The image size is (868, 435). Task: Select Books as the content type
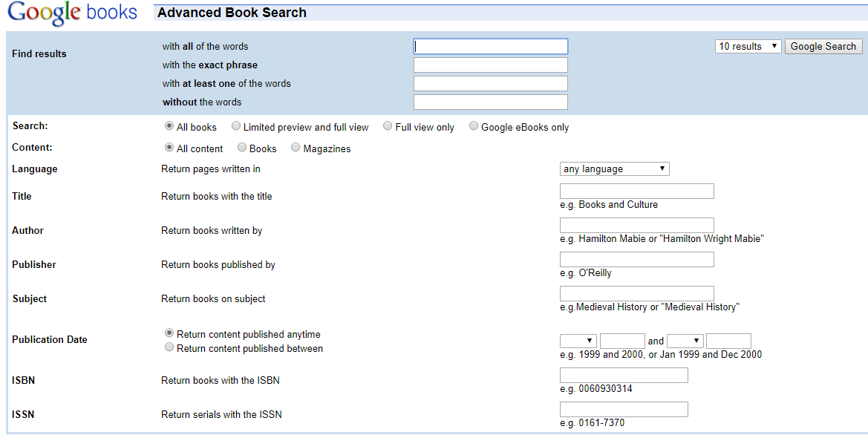pyautogui.click(x=242, y=147)
